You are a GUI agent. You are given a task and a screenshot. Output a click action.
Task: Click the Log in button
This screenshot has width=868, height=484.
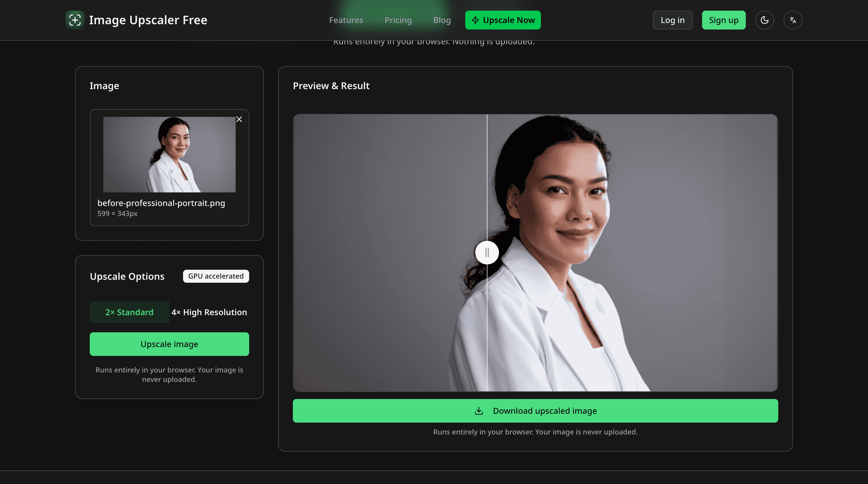coord(673,20)
